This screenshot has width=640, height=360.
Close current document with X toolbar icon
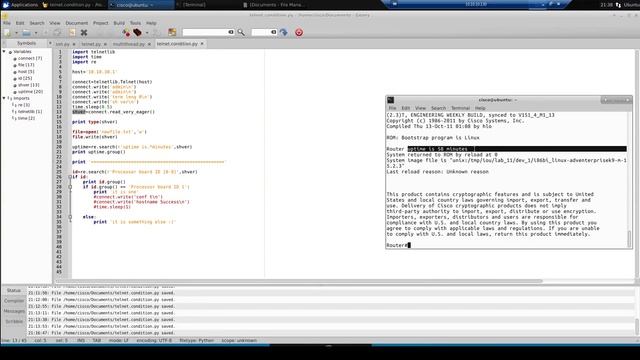click(84, 33)
